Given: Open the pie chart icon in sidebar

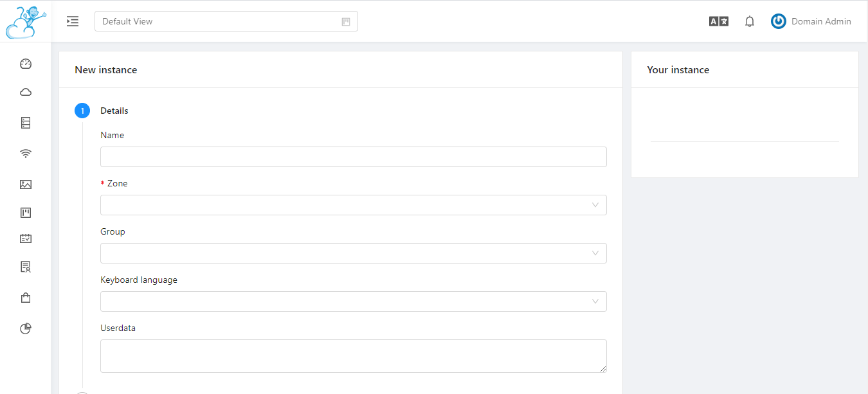Looking at the screenshot, I should click(26, 328).
